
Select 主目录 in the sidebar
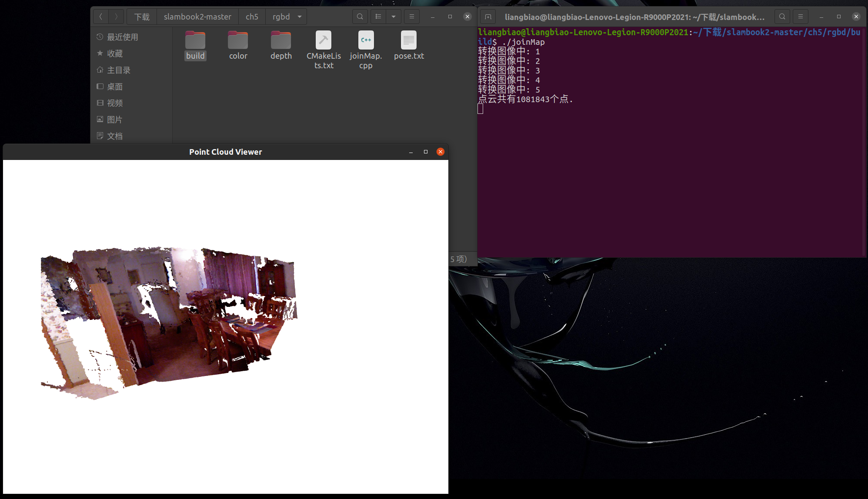click(x=119, y=70)
